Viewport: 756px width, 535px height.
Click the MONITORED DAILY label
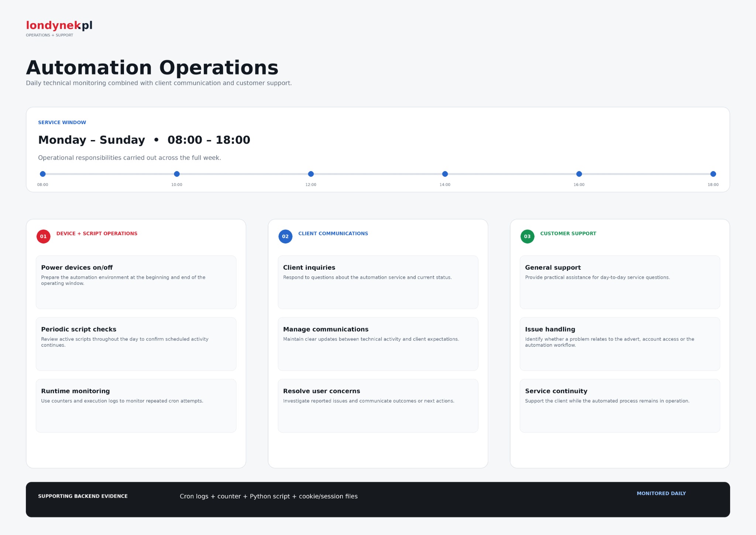pyautogui.click(x=661, y=493)
